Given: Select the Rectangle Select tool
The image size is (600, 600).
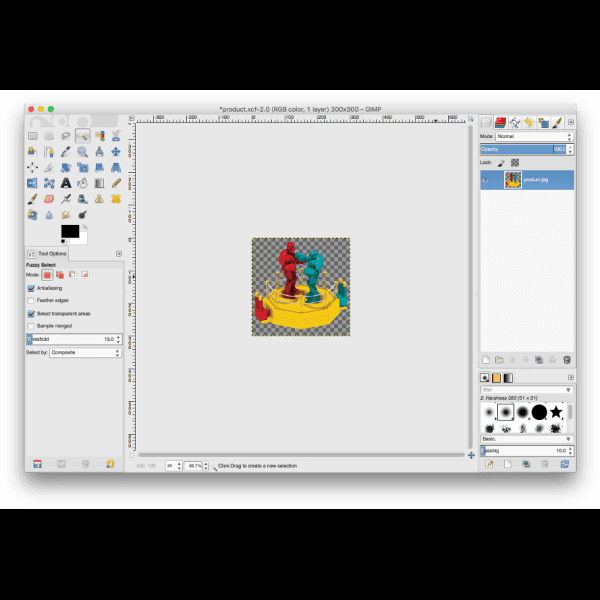Looking at the screenshot, I should click(x=33, y=135).
